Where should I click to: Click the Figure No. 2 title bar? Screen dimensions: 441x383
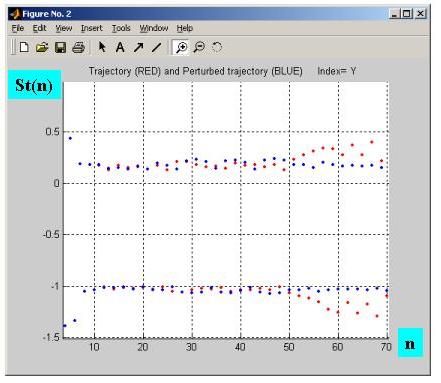click(217, 14)
